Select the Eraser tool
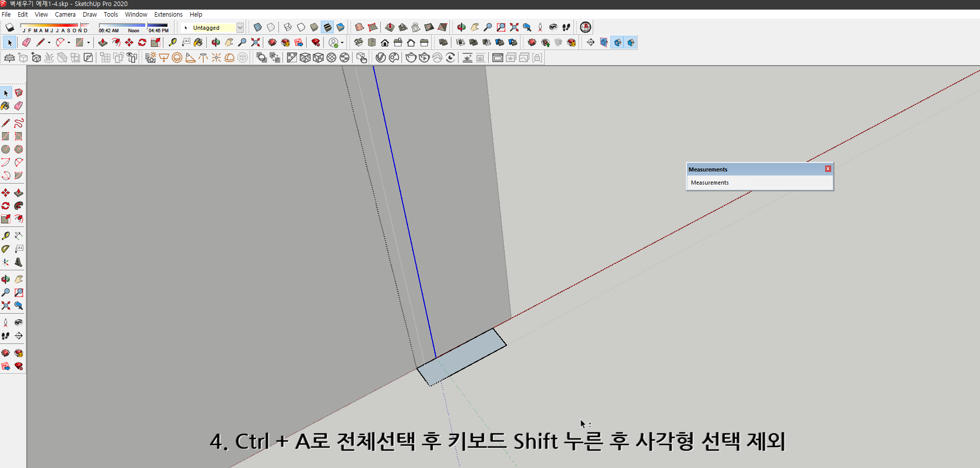Viewport: 980px width, 468px height. pos(26,42)
